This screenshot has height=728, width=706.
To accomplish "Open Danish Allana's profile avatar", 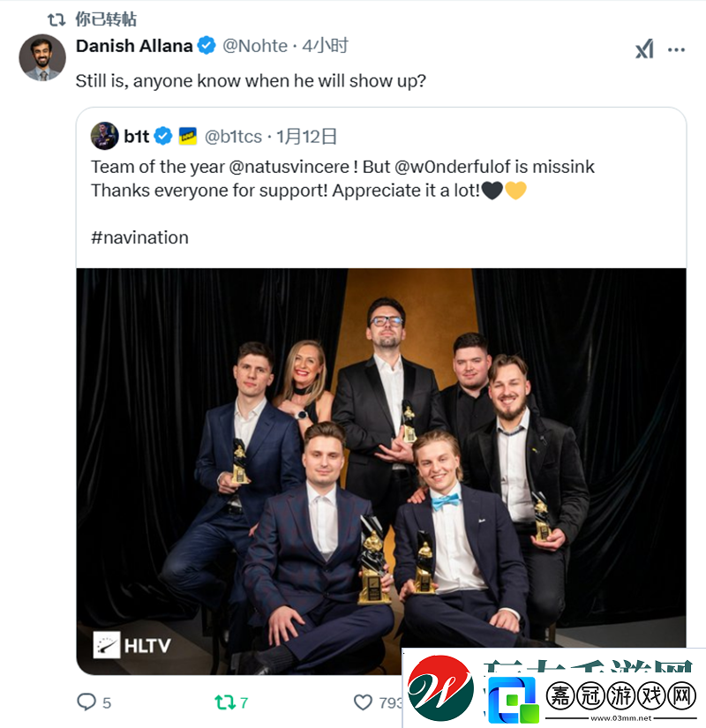I will pyautogui.click(x=42, y=57).
